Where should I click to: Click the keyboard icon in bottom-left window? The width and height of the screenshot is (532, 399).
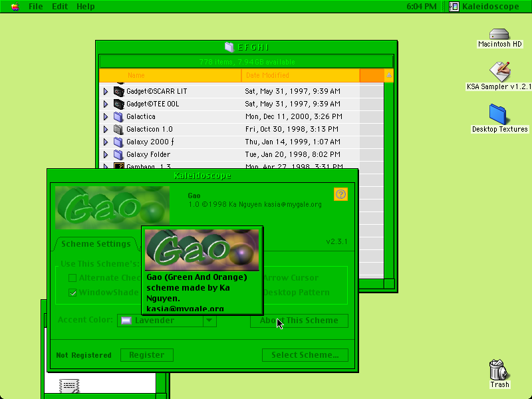tap(69, 386)
